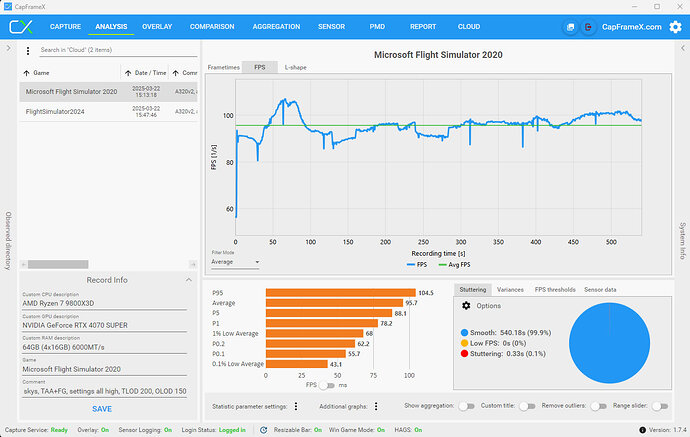Enable Range slider toggle
690x437 pixels.
[x=660, y=406]
